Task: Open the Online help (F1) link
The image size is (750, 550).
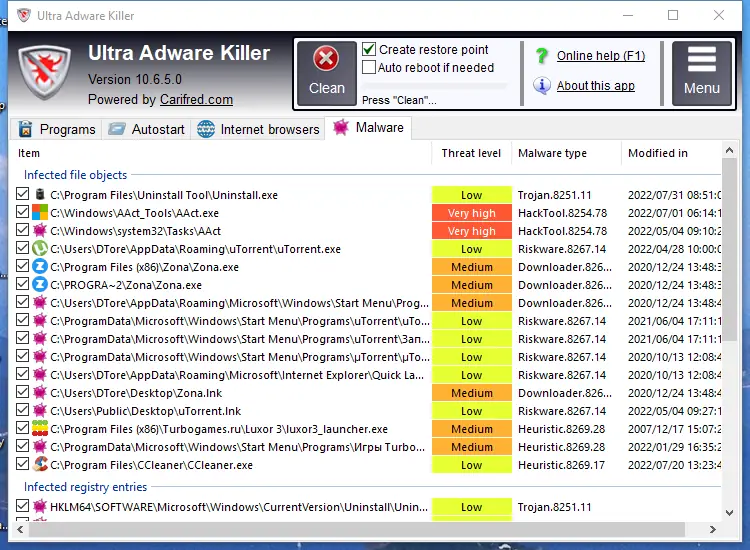Action: coord(601,55)
